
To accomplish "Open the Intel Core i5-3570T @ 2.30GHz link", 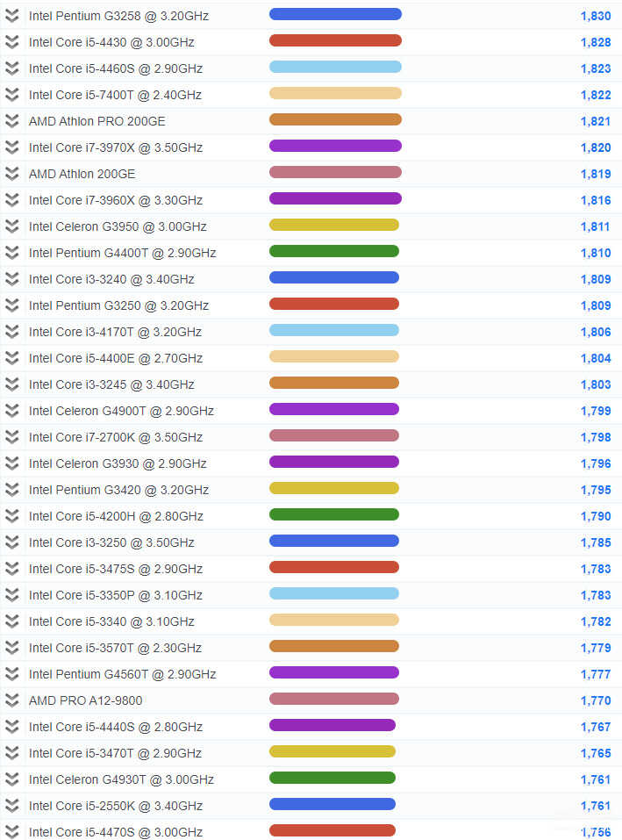I will pos(115,648).
